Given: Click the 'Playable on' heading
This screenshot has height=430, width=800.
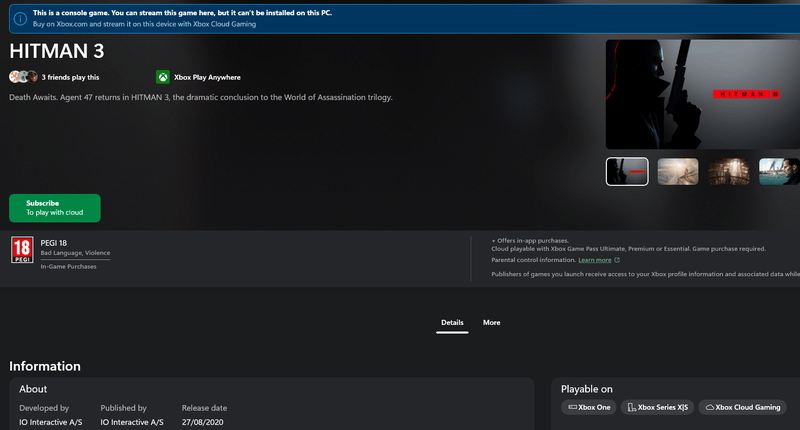Looking at the screenshot, I should tap(587, 389).
